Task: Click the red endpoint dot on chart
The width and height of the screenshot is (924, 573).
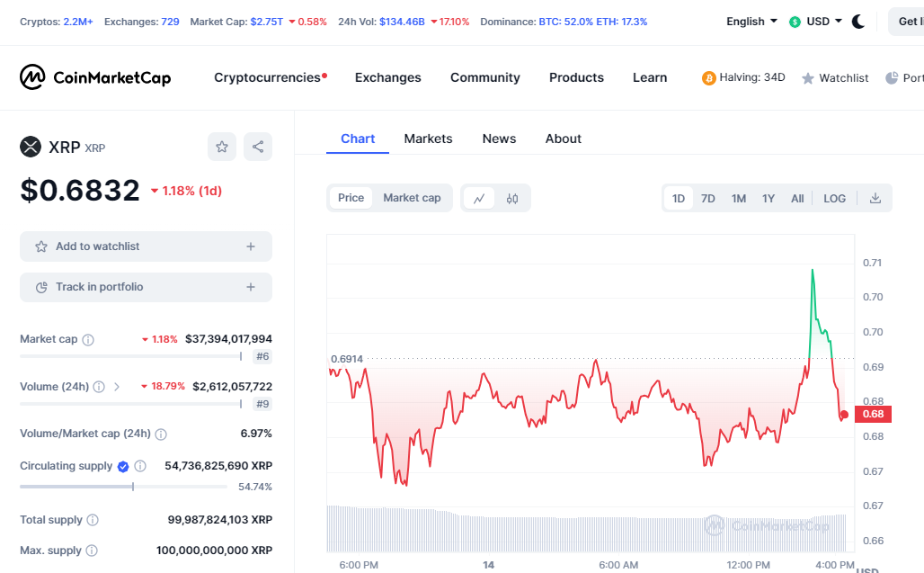Action: click(x=844, y=415)
